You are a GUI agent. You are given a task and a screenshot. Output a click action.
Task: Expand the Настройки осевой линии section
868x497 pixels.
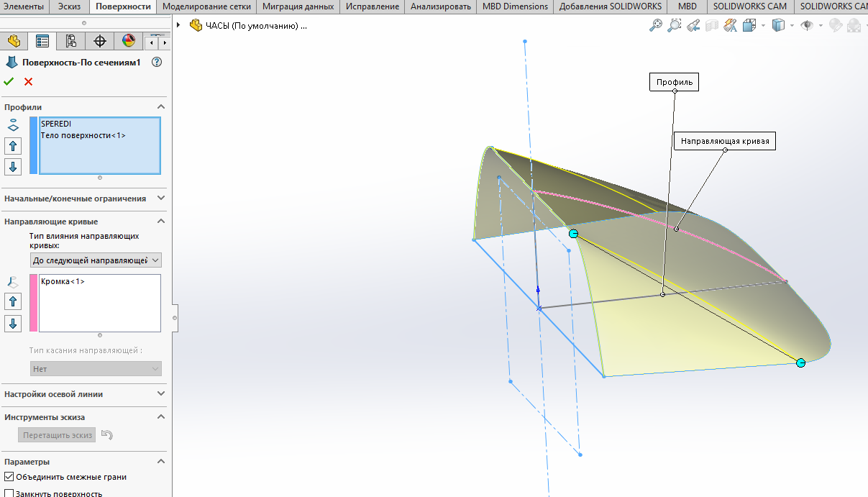(x=160, y=394)
